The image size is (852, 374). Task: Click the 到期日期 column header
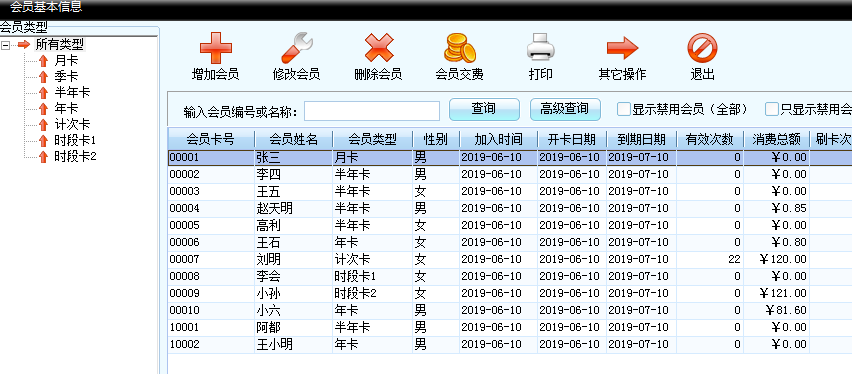[641, 140]
